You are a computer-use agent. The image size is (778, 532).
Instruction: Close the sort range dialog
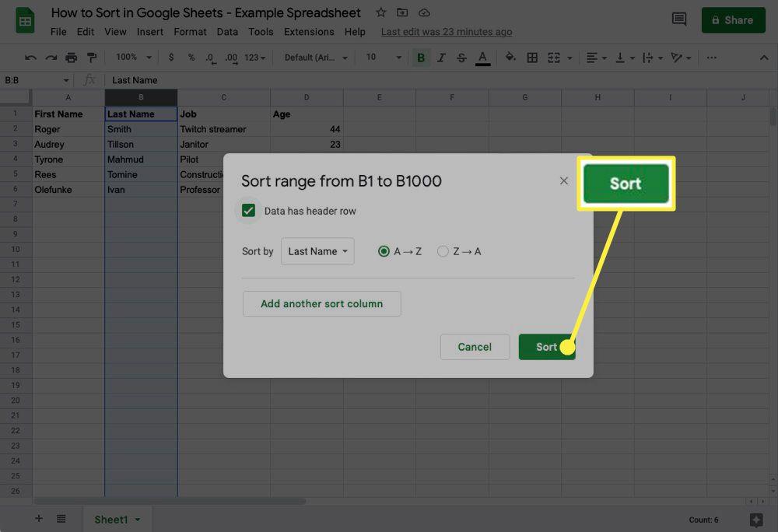563,181
